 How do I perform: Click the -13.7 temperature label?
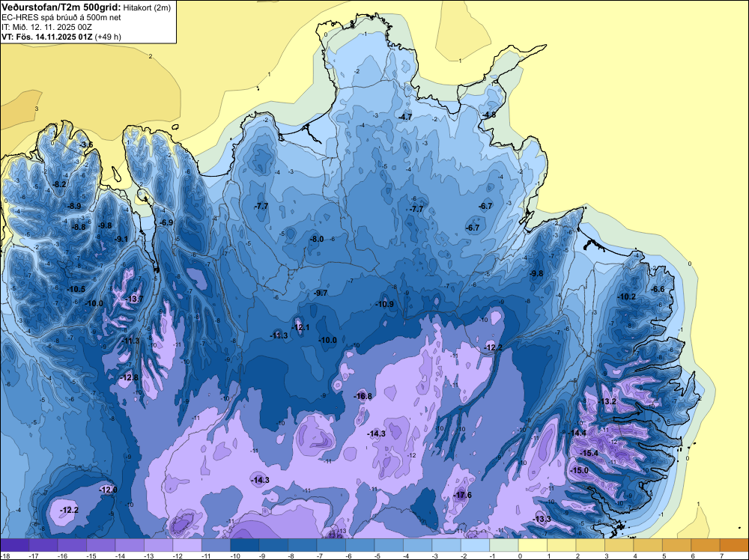pos(134,299)
